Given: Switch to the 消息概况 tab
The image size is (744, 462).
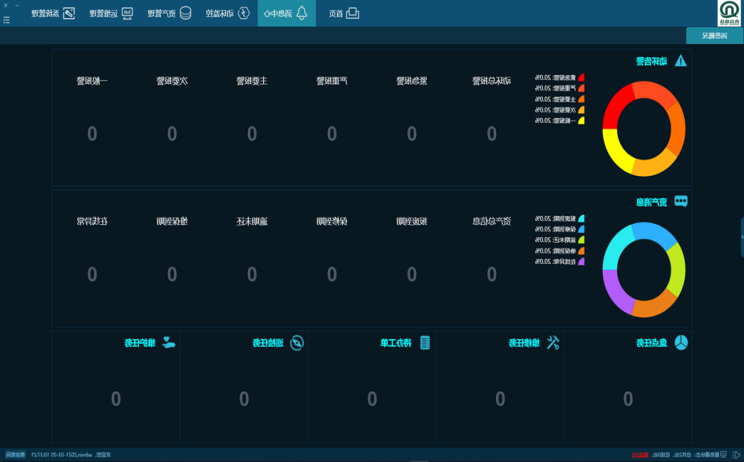Looking at the screenshot, I should (714, 36).
